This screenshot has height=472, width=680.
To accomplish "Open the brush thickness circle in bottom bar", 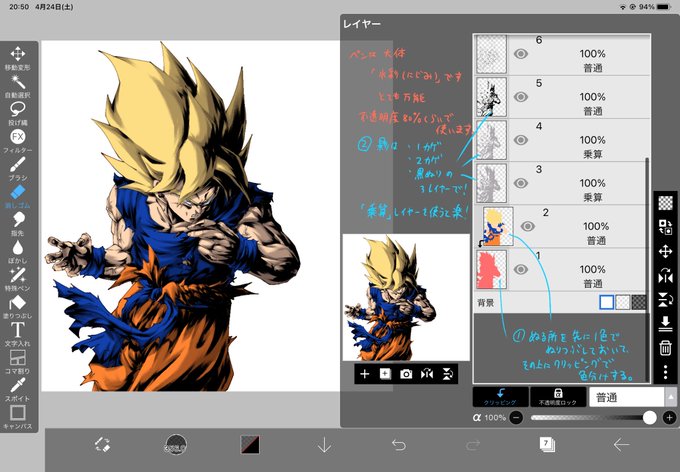I will tap(176, 445).
